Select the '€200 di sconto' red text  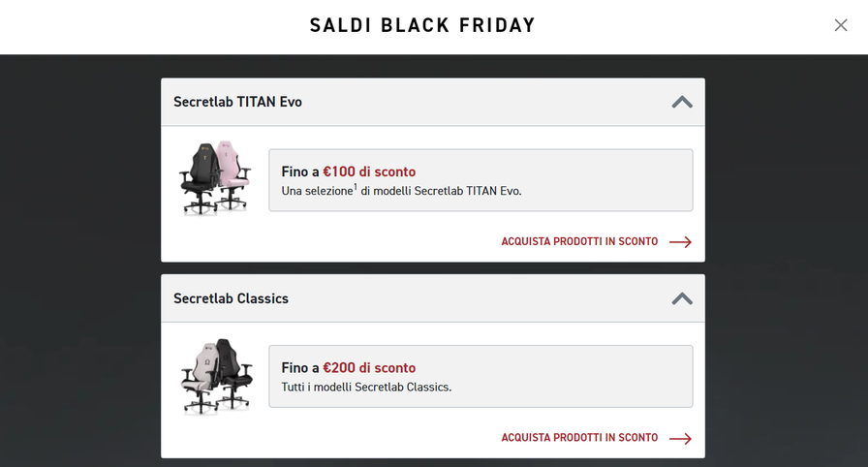click(369, 368)
